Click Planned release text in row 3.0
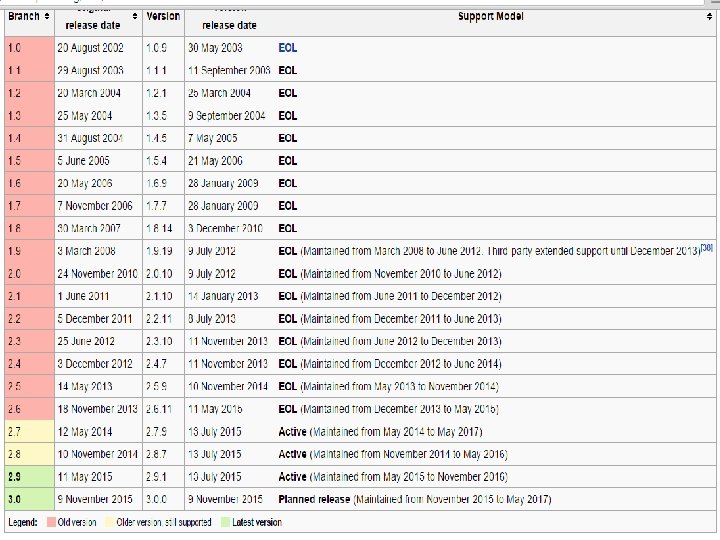The image size is (720, 540). [x=314, y=499]
